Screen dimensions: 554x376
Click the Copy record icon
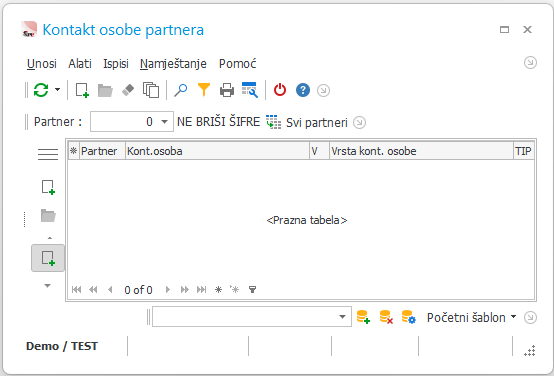click(x=151, y=90)
